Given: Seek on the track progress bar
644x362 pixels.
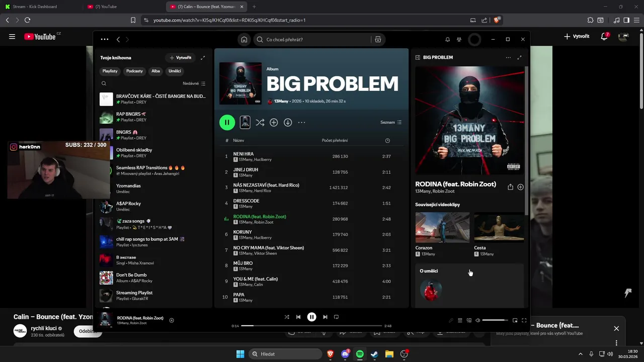Looking at the screenshot, I should pos(311,326).
